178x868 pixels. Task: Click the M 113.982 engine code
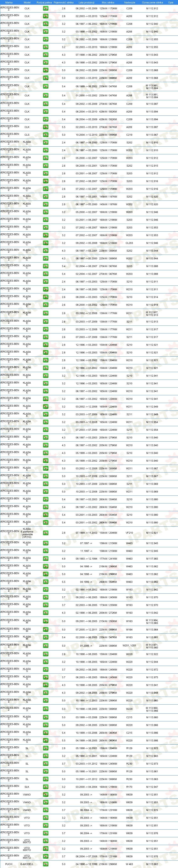(x=152, y=582)
